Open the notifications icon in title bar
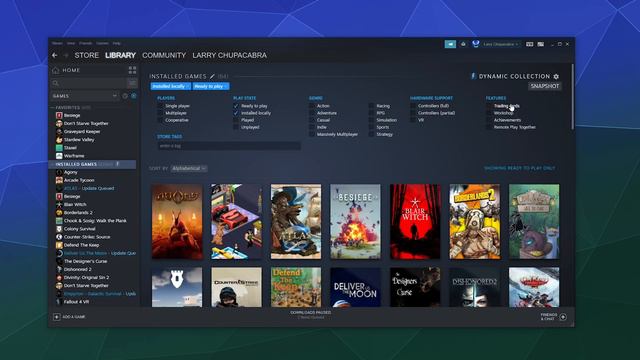 point(463,44)
